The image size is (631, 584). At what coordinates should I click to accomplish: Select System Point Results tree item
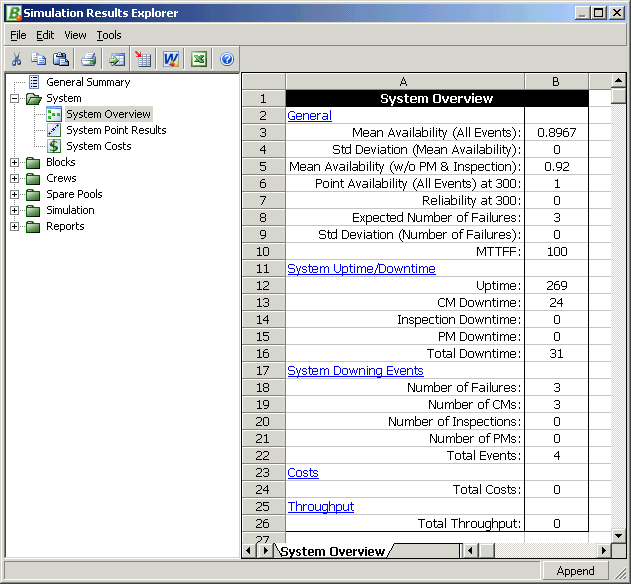click(x=116, y=130)
